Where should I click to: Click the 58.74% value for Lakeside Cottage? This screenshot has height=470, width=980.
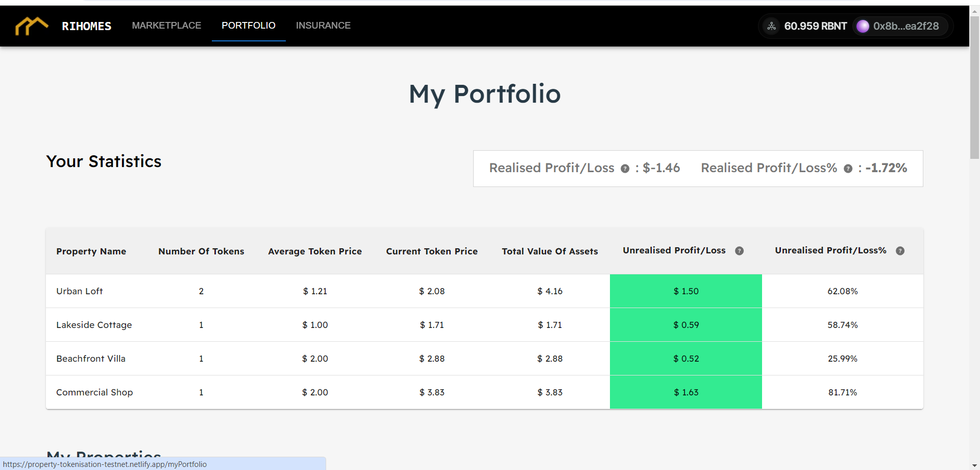click(842, 325)
